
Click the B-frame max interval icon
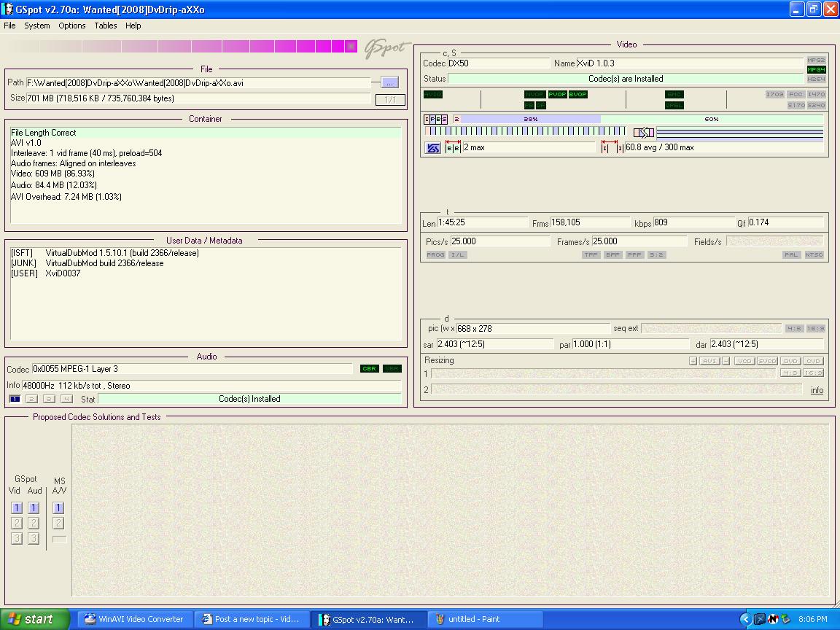(x=454, y=147)
